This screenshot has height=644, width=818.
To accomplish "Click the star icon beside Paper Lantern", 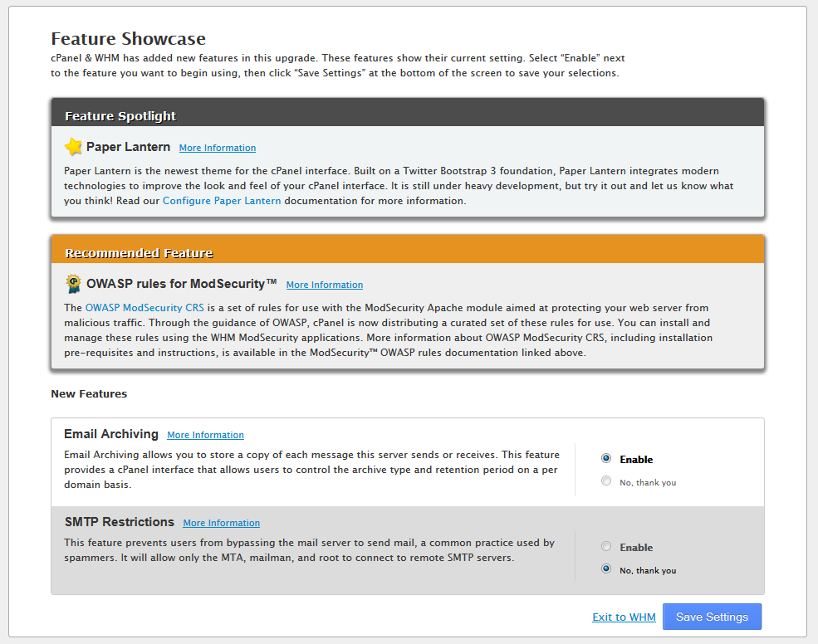I will pyautogui.click(x=73, y=147).
